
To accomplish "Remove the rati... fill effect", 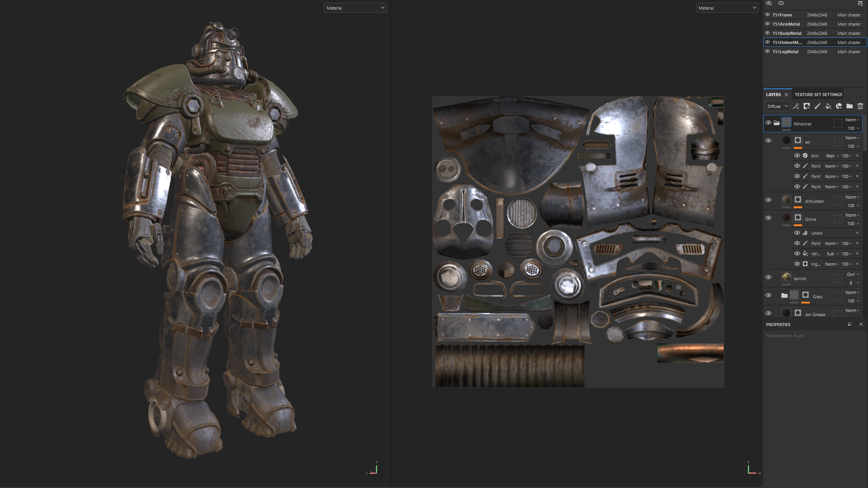I will (x=857, y=254).
